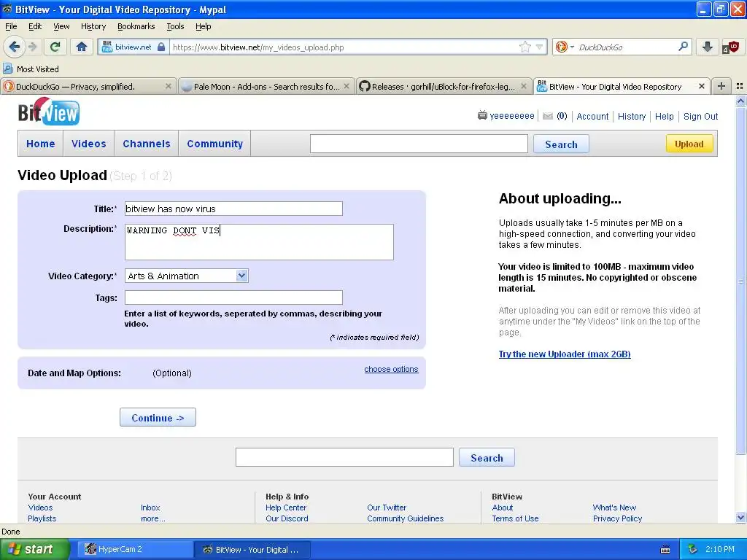This screenshot has width=747, height=560.
Task: Click the yeeeeeeee username link
Action: click(x=512, y=116)
